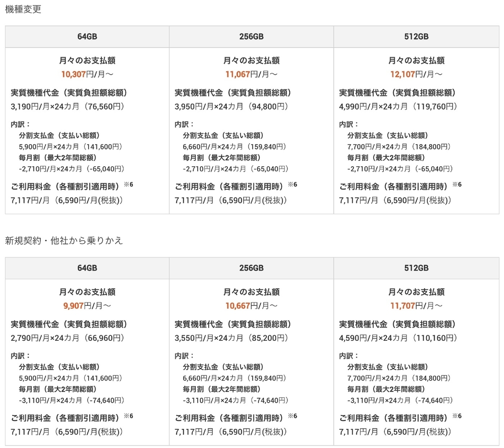Open footnote ※6 in 新規契約 512GB column

tap(457, 416)
